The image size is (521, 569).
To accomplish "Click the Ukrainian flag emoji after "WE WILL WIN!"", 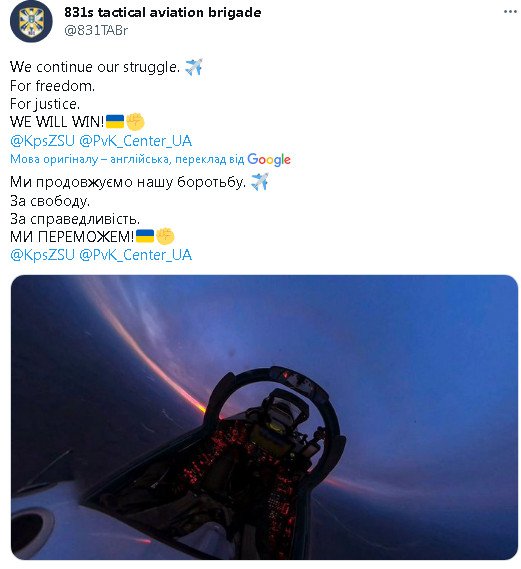I will pos(115,122).
